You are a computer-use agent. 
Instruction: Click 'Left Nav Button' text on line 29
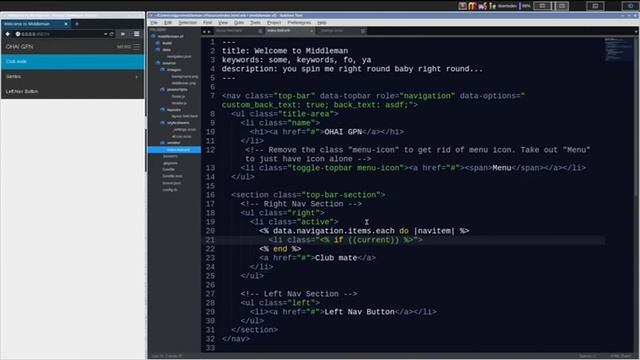pyautogui.click(x=360, y=312)
